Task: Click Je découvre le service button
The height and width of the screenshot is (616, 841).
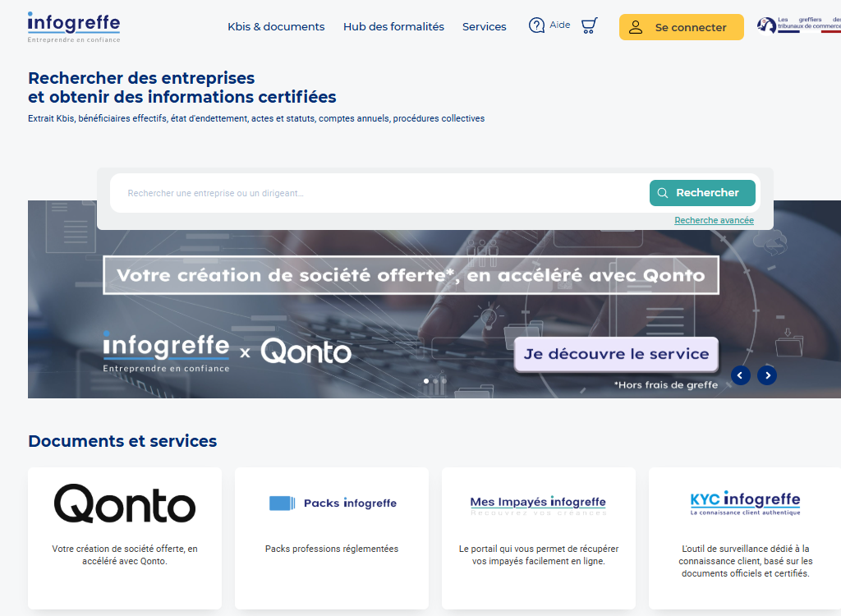Action: [x=616, y=354]
